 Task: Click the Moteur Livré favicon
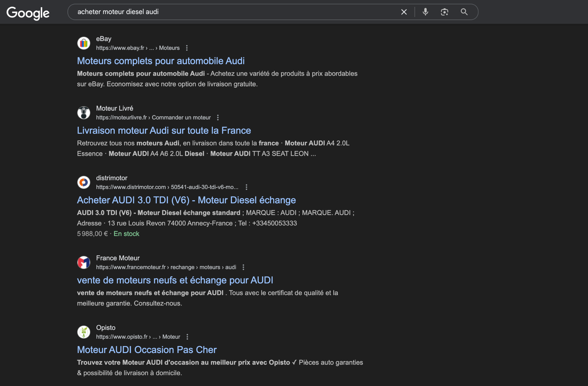84,113
